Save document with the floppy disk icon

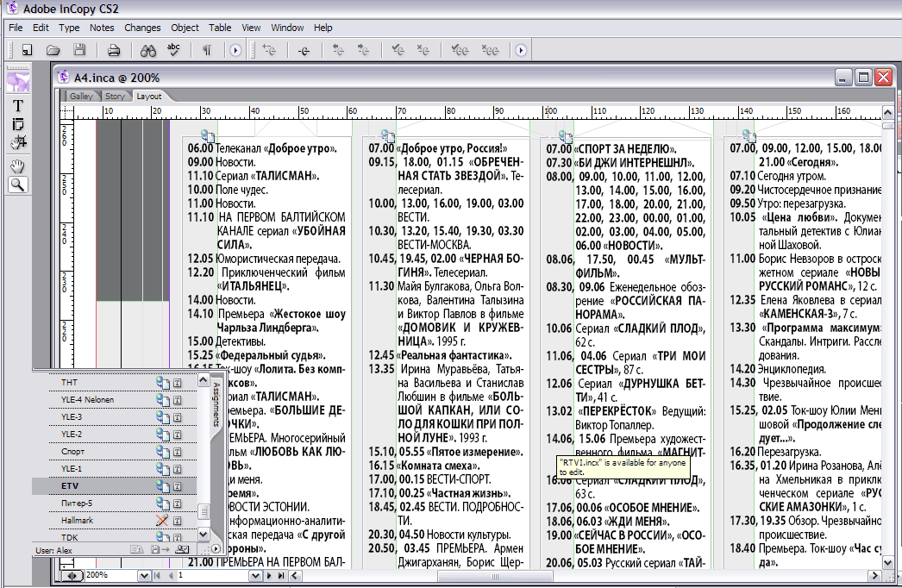pos(79,51)
